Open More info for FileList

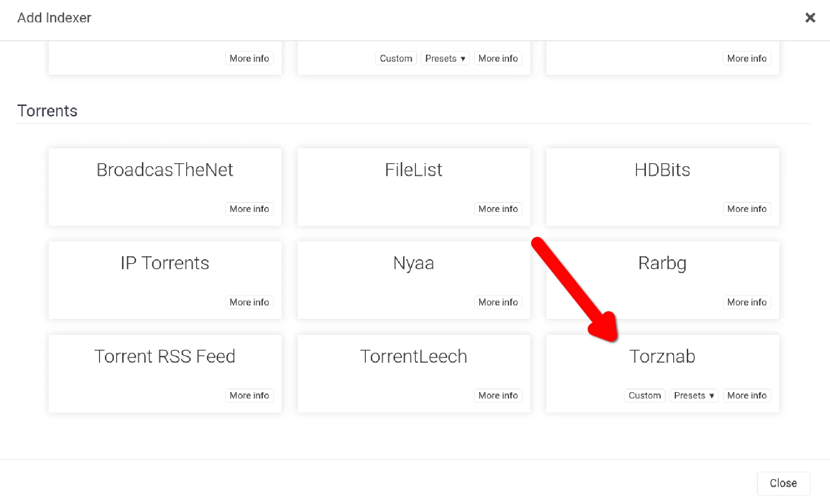click(x=498, y=209)
